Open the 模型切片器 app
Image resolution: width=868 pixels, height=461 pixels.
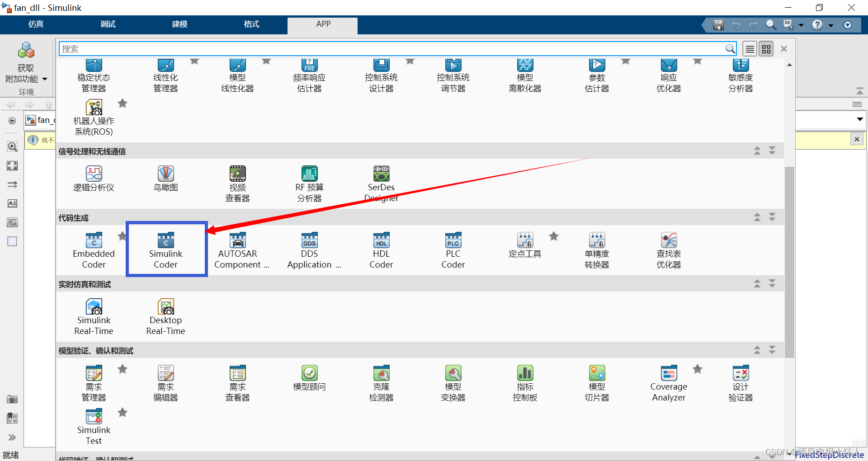(x=597, y=383)
